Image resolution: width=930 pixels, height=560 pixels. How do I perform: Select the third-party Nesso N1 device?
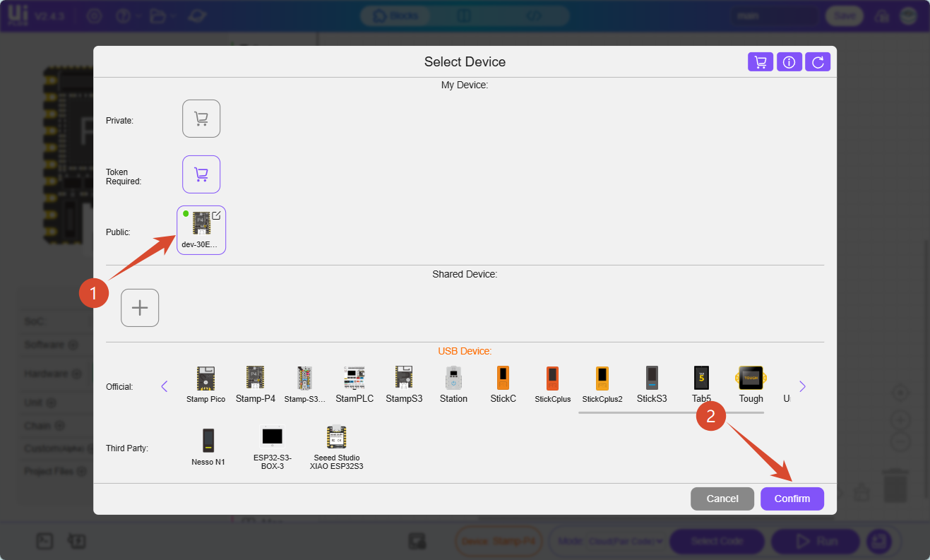(208, 447)
